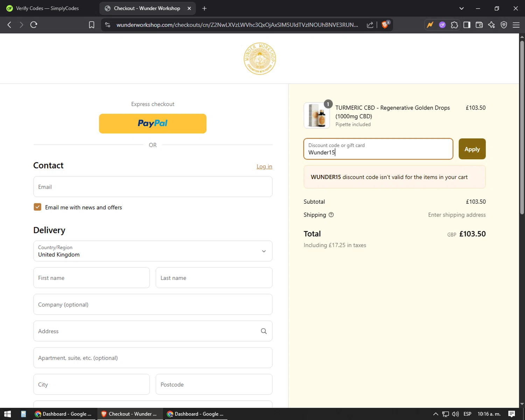The image size is (525, 420).
Task: Reload the checkout page
Action: [x=34, y=25]
